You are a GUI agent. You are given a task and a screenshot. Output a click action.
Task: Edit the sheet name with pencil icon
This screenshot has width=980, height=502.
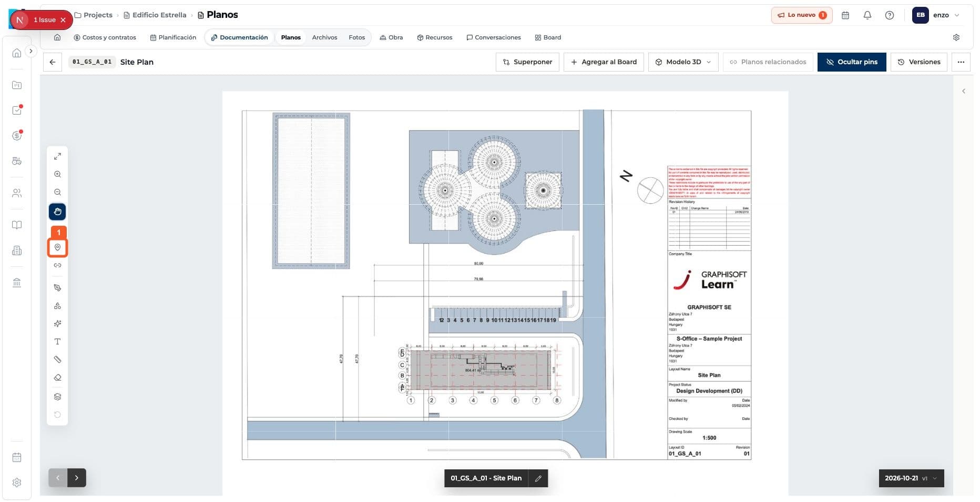(538, 478)
